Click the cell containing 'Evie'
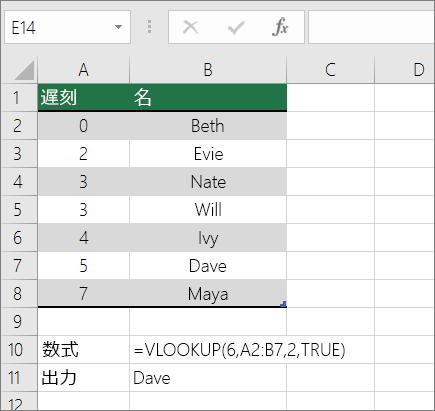Screen dimensions: 435x411 [x=208, y=154]
